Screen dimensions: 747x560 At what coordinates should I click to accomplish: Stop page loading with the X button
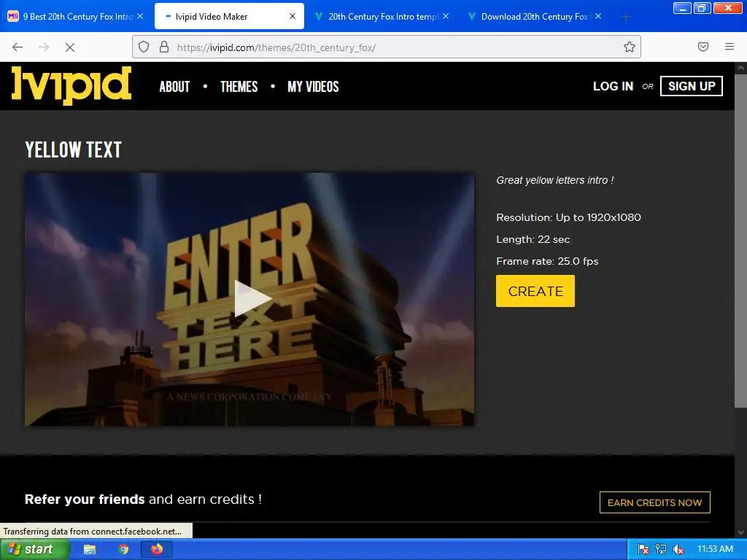pos(70,47)
